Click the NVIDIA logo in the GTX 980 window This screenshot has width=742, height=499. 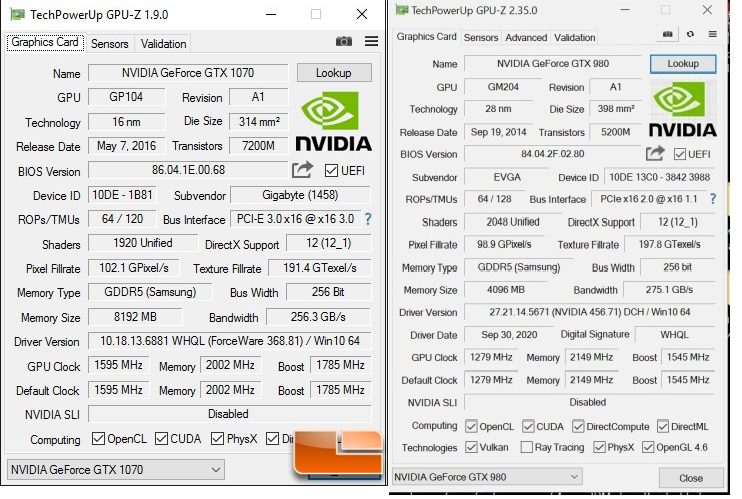682,109
